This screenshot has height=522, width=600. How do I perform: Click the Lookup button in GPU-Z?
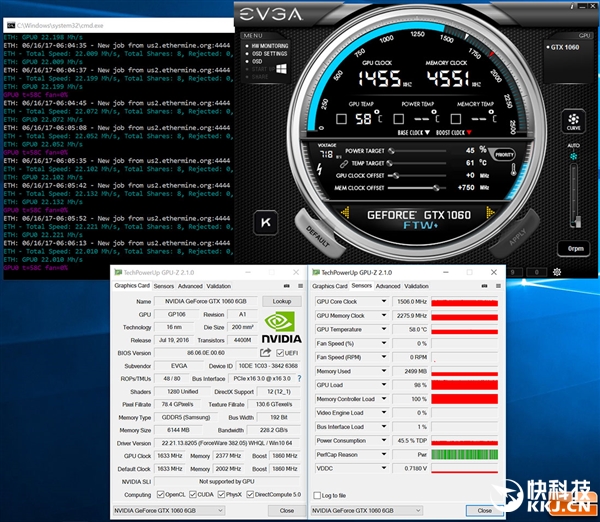pyautogui.click(x=282, y=302)
